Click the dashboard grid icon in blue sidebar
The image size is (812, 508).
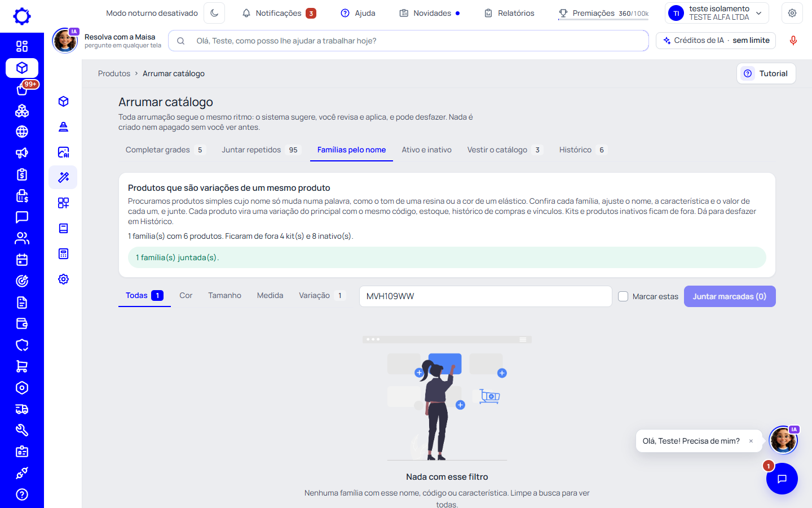click(22, 46)
